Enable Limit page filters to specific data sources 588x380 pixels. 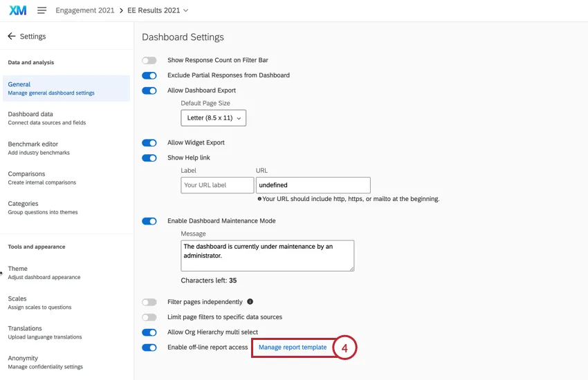(149, 317)
